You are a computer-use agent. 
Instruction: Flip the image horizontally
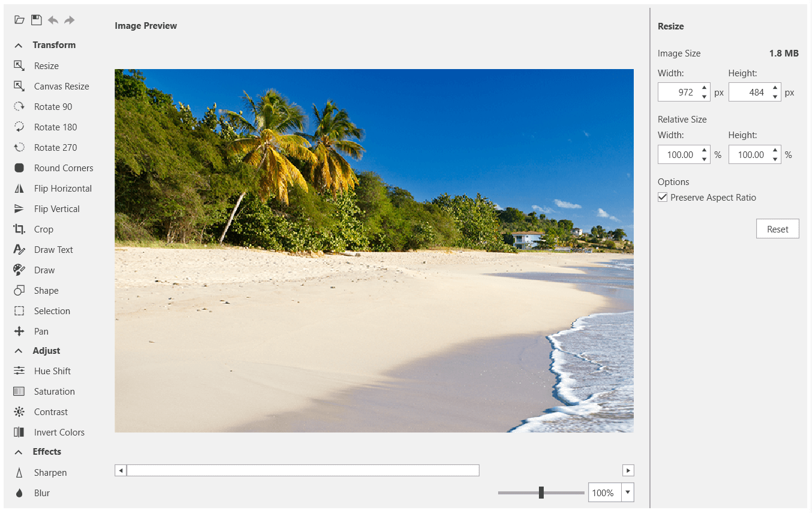[62, 188]
